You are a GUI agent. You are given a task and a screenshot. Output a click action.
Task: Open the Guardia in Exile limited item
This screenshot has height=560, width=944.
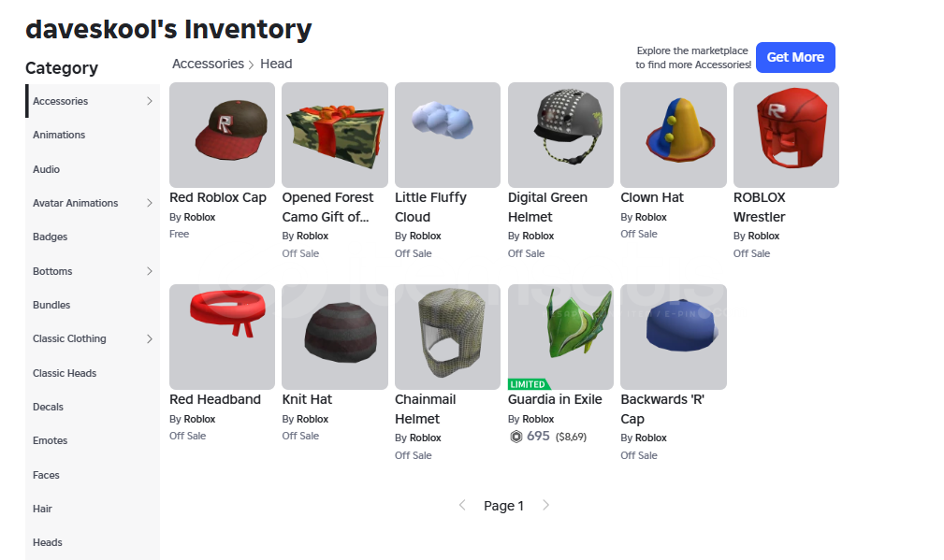click(560, 337)
